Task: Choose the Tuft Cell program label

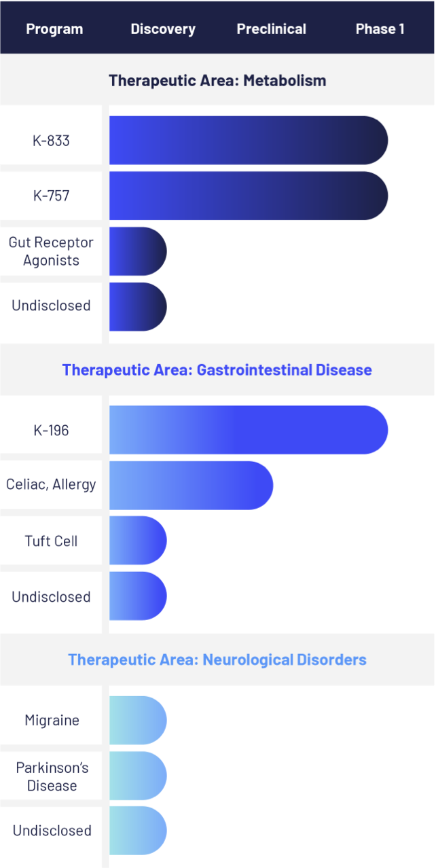Action: point(52,541)
